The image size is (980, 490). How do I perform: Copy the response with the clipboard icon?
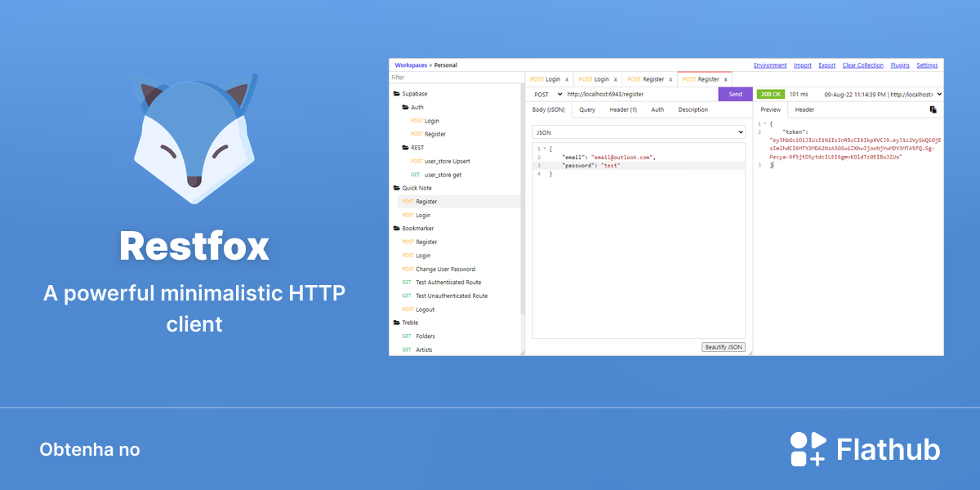[x=933, y=109]
